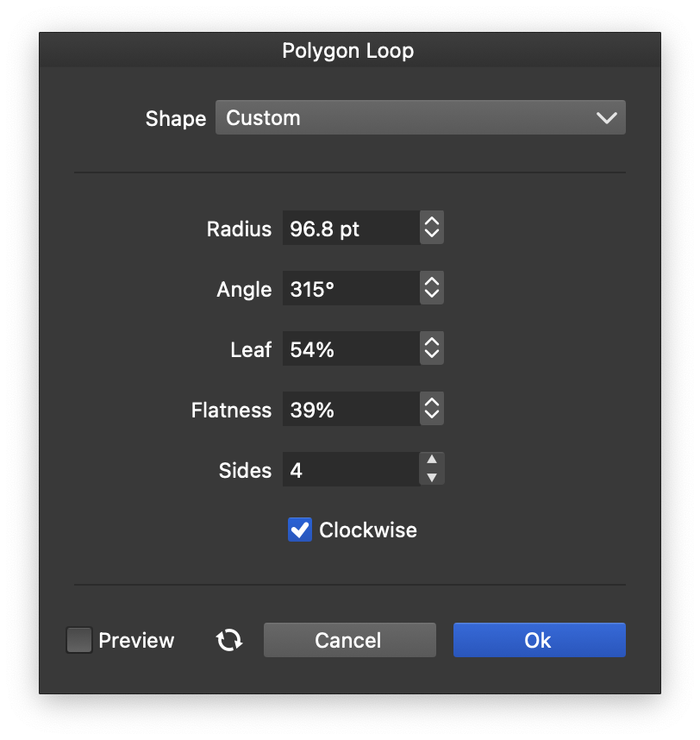This screenshot has width=700, height=740.
Task: Decrease the Sides value with down arrow
Action: pos(432,478)
